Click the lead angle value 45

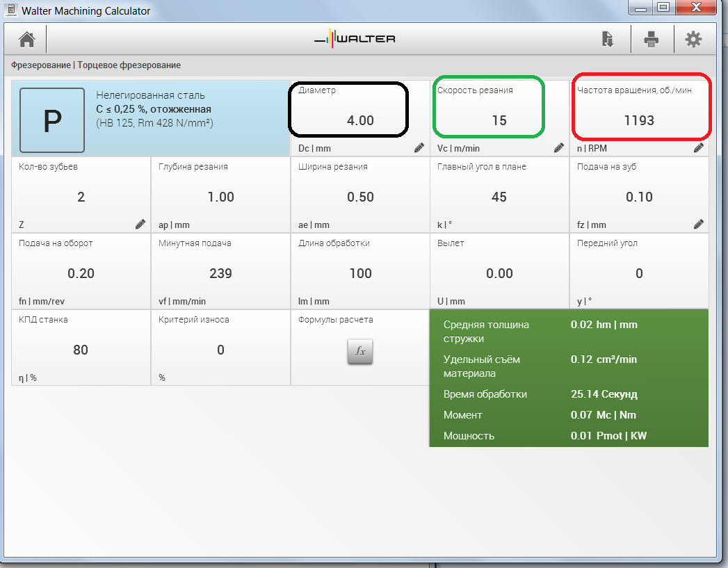click(x=499, y=197)
